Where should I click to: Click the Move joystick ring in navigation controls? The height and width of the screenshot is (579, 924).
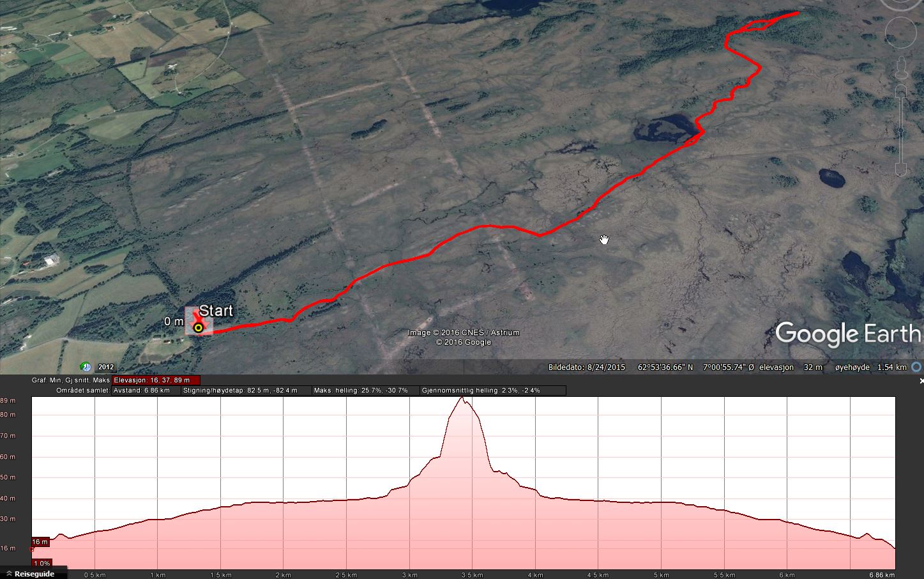[901, 33]
